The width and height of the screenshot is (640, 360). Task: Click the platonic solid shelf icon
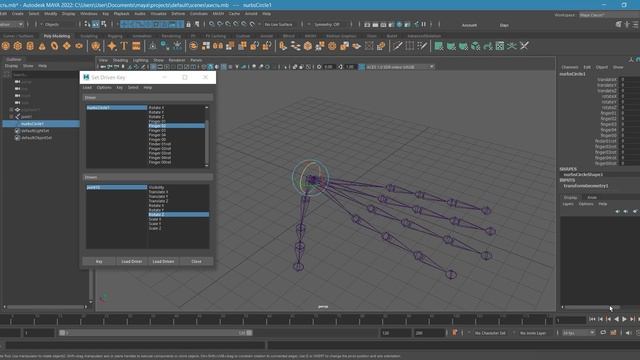(96, 46)
